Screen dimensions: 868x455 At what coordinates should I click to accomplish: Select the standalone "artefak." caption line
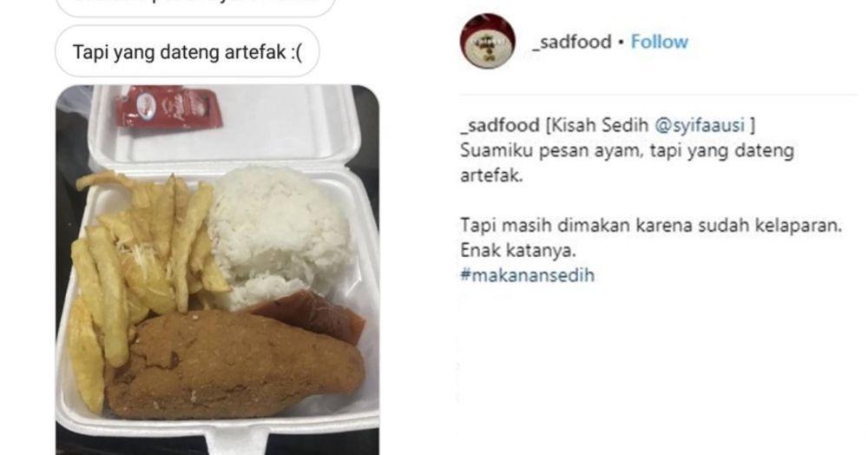491,175
